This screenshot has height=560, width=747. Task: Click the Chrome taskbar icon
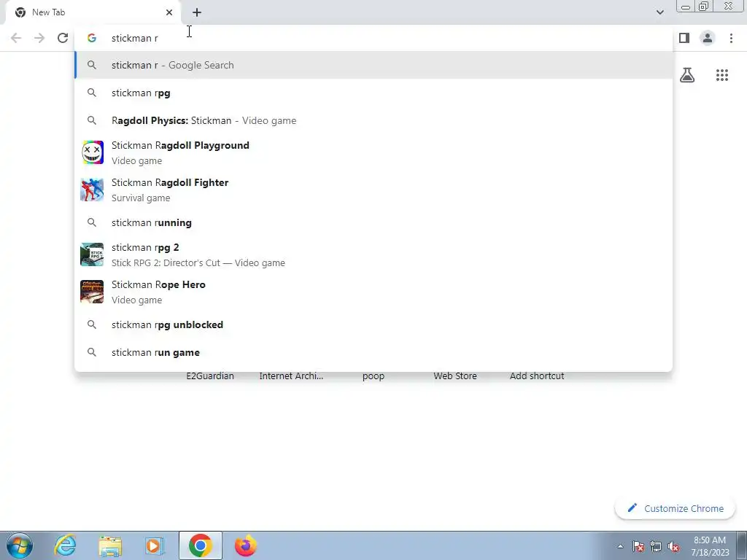[x=201, y=545]
